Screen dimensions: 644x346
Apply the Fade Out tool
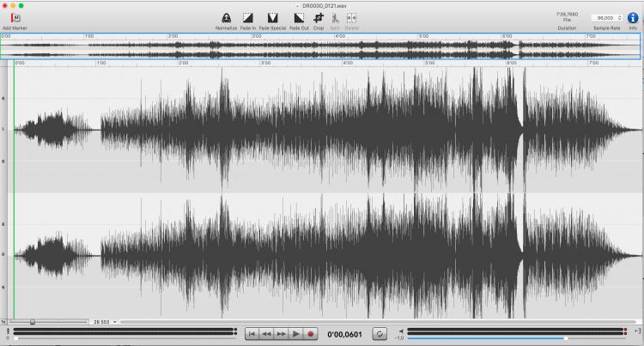[299, 17]
